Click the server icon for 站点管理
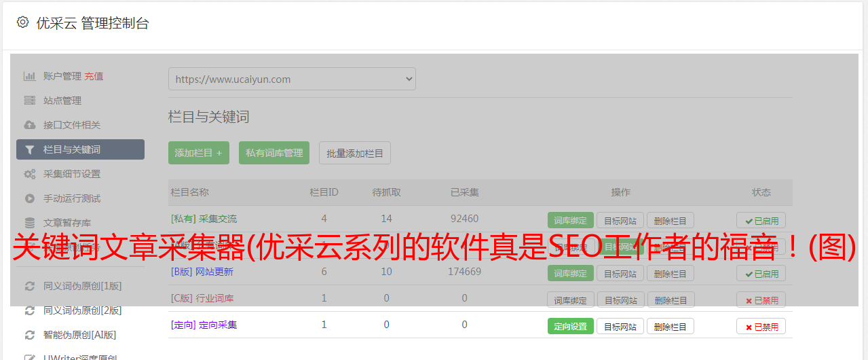 tap(30, 101)
